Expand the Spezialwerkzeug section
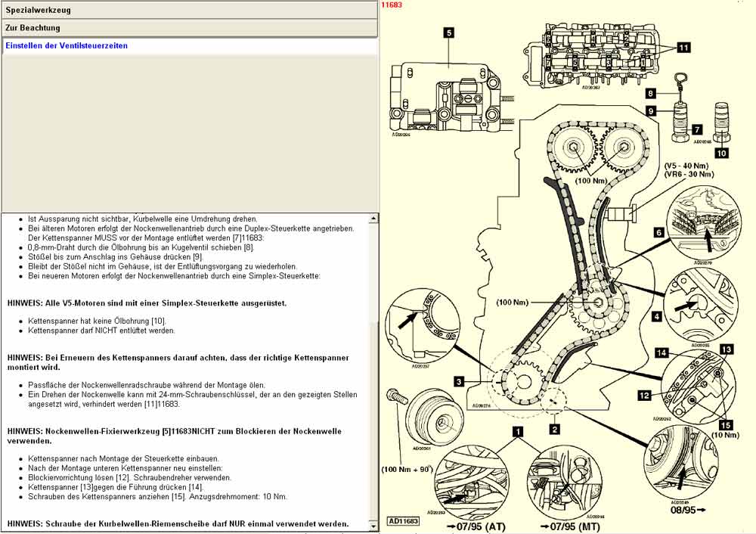This screenshot has width=756, height=534. click(x=189, y=11)
